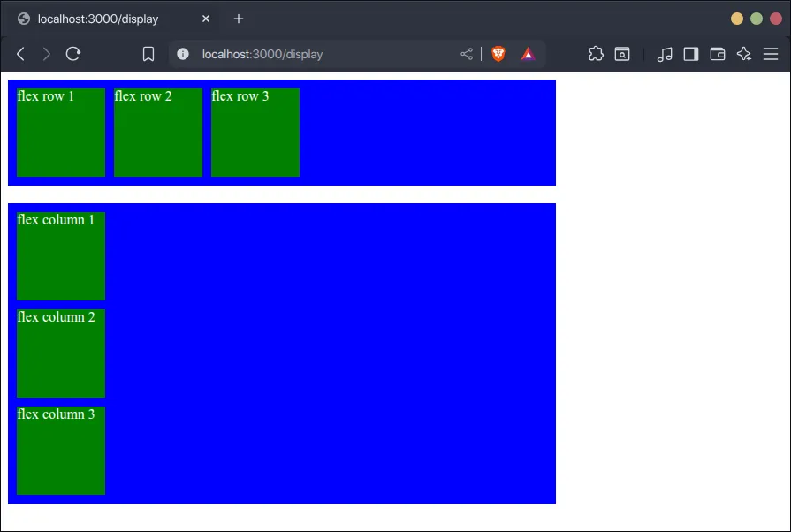Open a new tab with the plus button

239,19
